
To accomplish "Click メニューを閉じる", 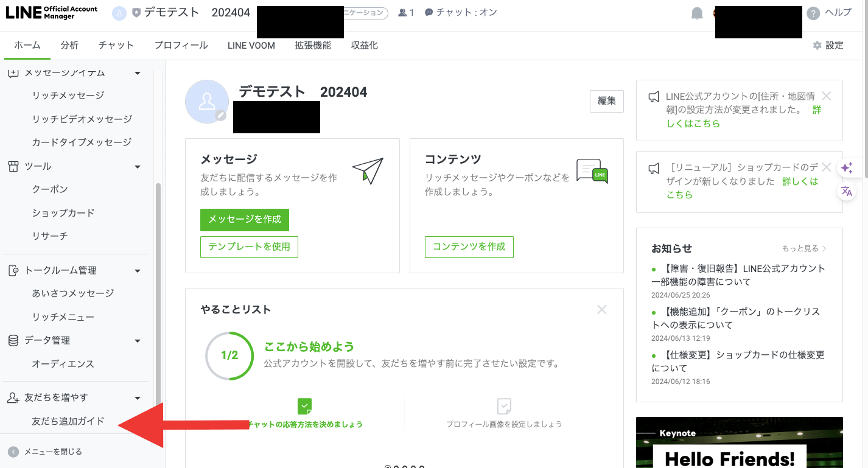I will point(53,452).
